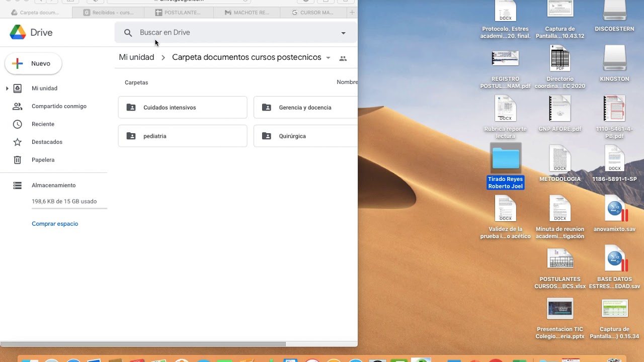Select METODOLOGIA docx on desktop
The image size is (644, 362).
point(560,163)
